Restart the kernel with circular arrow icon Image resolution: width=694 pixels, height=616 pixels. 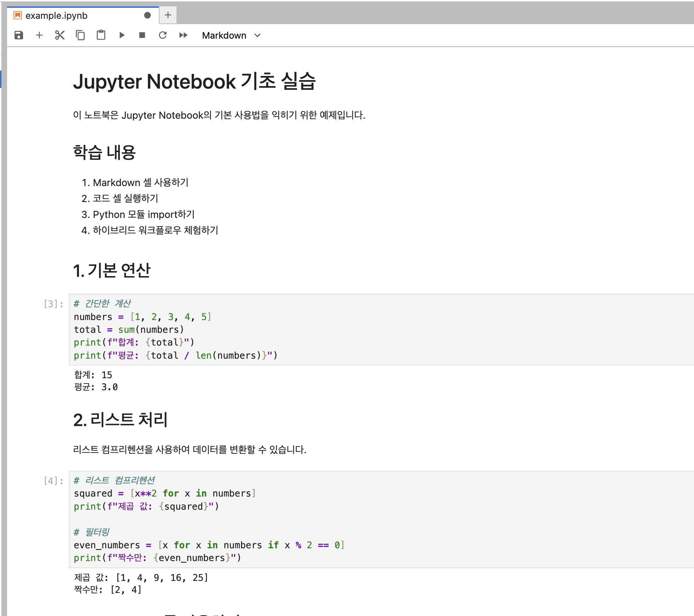[163, 35]
